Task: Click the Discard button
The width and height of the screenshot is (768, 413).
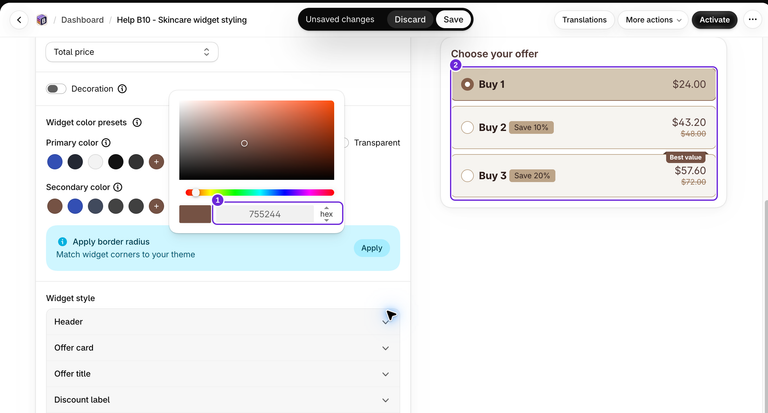Action: [x=410, y=20]
